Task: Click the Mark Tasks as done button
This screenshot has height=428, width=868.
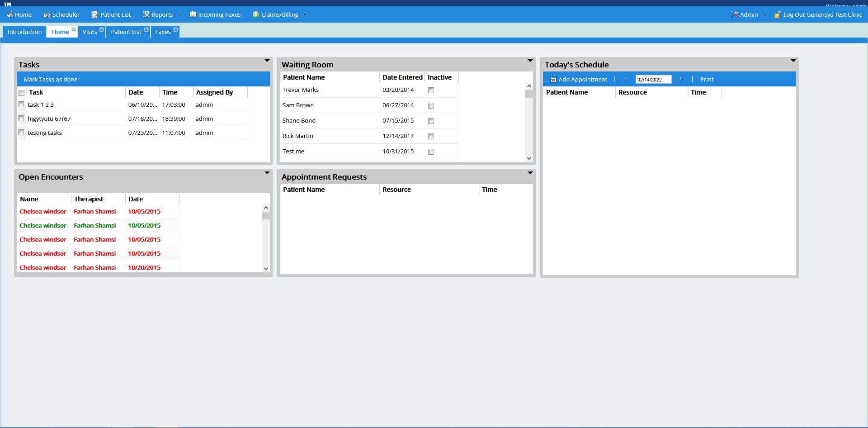Action: click(x=50, y=79)
